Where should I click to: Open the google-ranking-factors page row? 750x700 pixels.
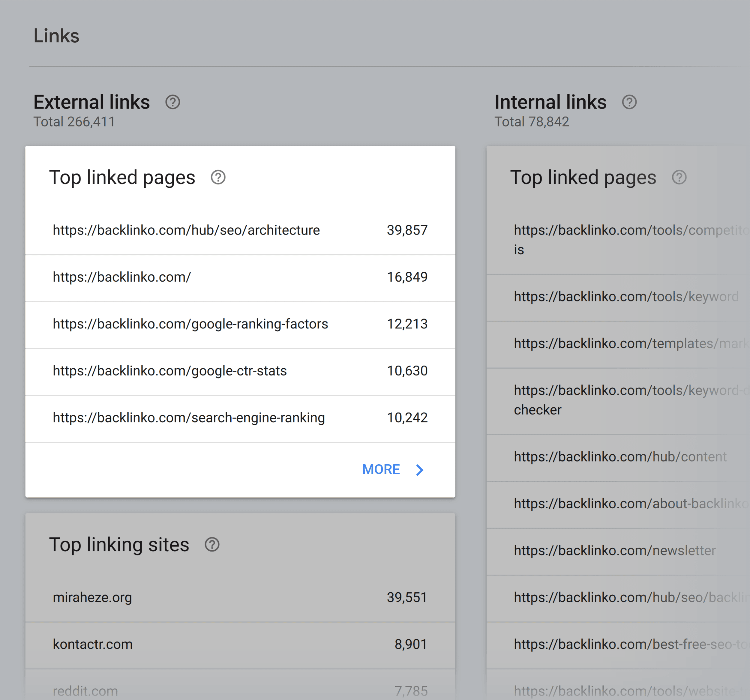(x=240, y=325)
